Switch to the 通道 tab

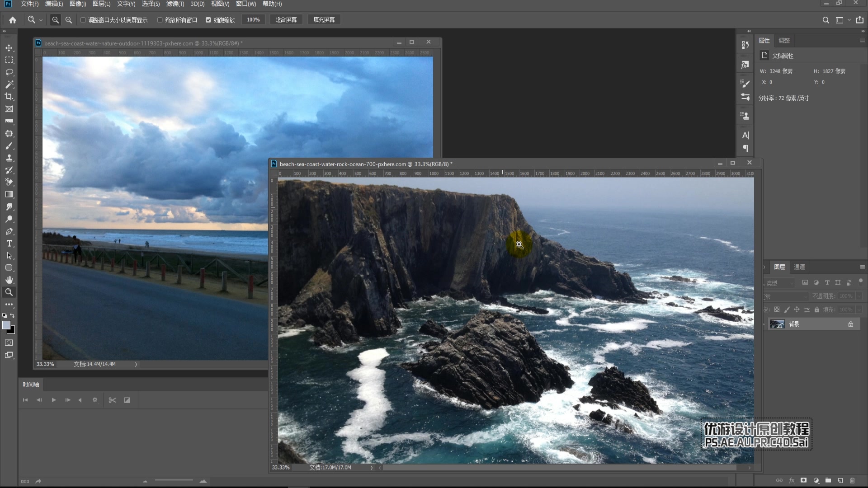(799, 267)
